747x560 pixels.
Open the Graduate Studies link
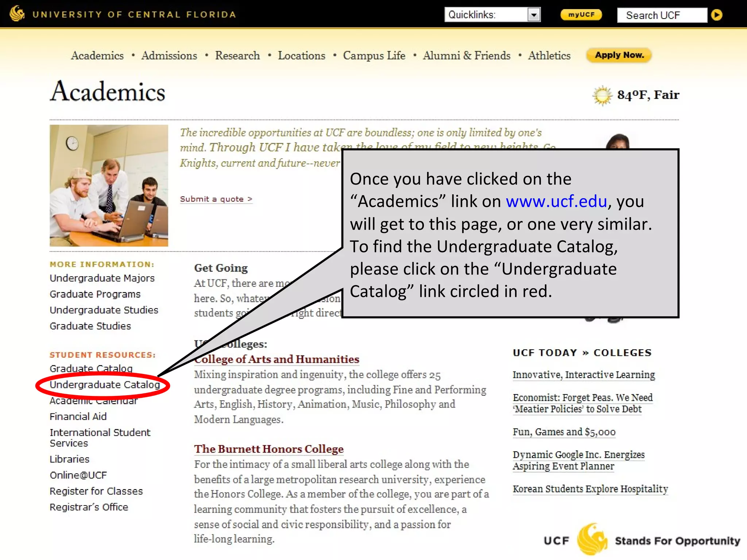point(90,326)
